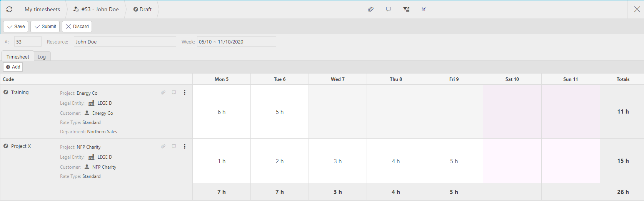
Task: Click the Training Monday 6 h cell
Action: pyautogui.click(x=222, y=112)
